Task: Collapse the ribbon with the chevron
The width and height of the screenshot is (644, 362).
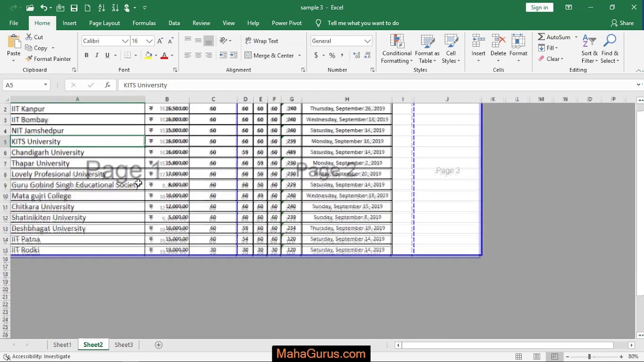Action: (x=639, y=70)
